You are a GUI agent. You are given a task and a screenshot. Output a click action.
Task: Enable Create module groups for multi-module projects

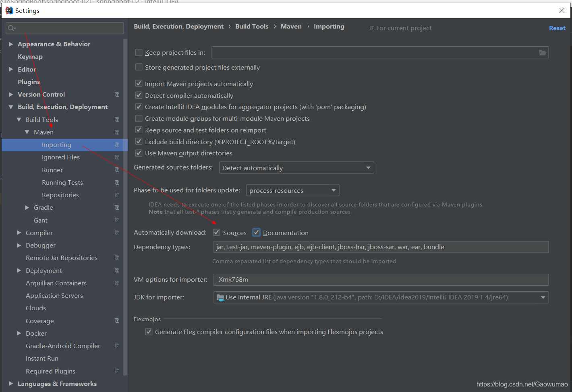click(139, 118)
